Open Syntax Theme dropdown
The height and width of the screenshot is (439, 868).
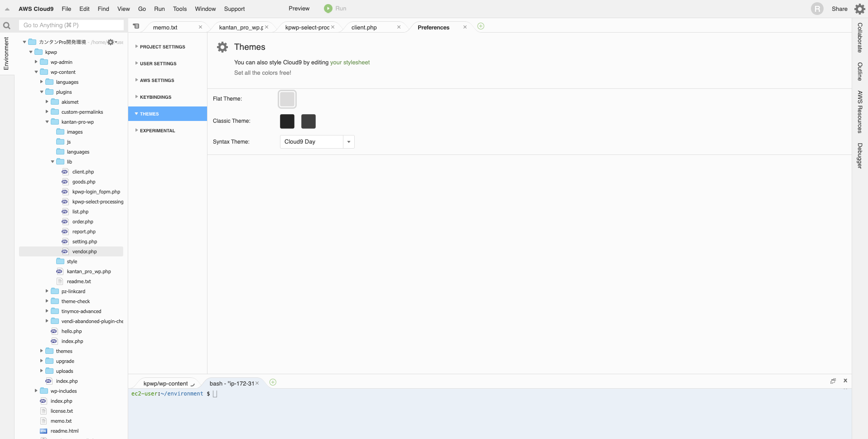[349, 142]
